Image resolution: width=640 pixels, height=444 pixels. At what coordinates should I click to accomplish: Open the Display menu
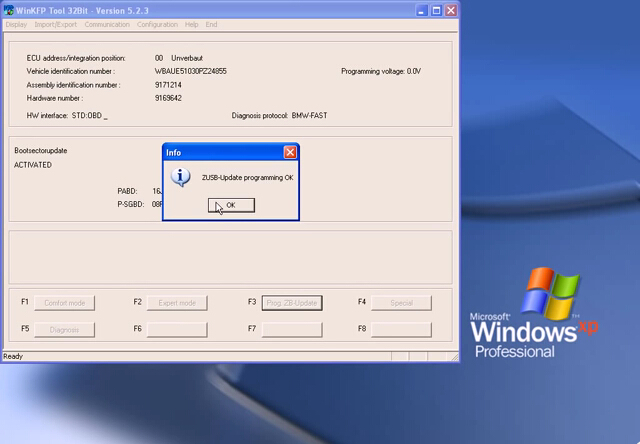(x=16, y=24)
